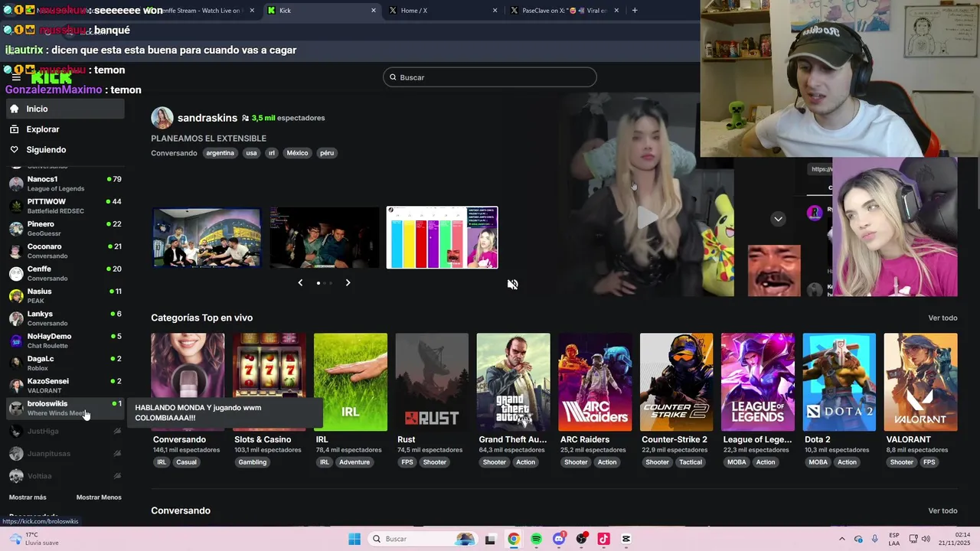Select first featured carousel thumbnail with stadium
Viewport: 980px width, 551px height.
207,237
